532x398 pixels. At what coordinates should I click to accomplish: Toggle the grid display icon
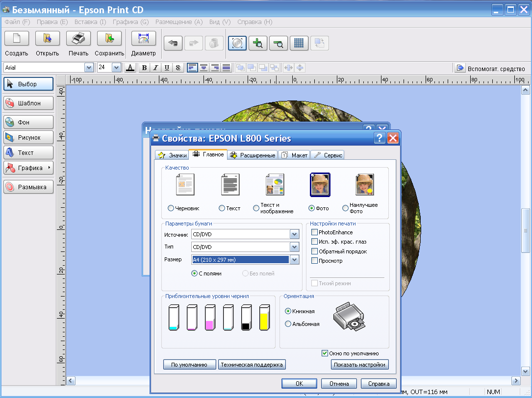click(x=299, y=44)
